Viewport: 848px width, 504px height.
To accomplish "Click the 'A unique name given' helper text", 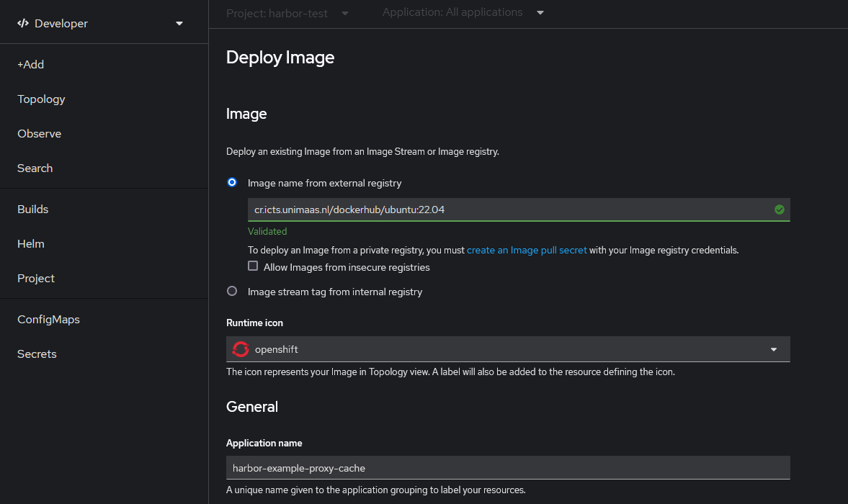I will [376, 490].
